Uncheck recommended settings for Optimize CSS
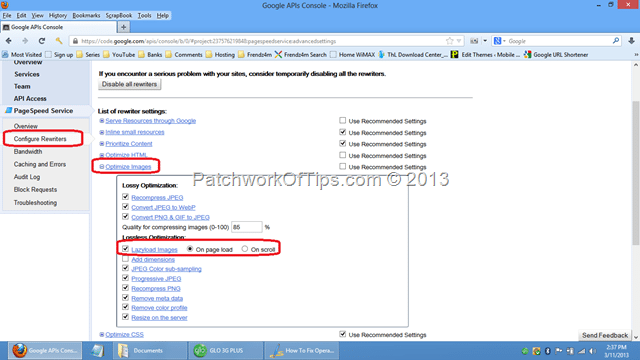 [x=342, y=334]
